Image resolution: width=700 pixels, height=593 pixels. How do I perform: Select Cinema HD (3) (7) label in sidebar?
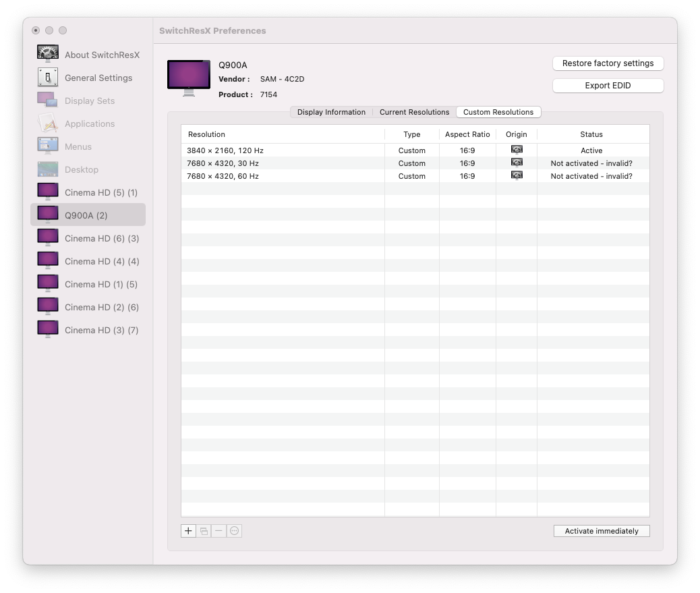[x=102, y=330]
